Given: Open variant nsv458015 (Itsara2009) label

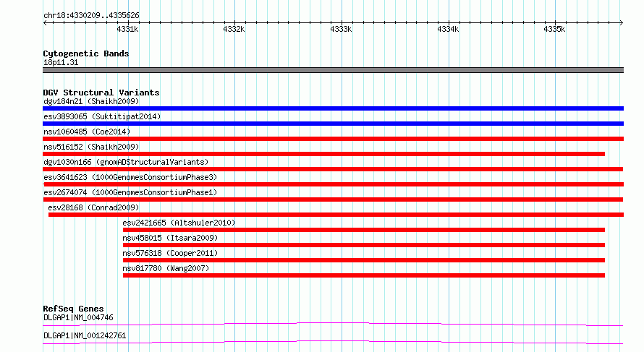Looking at the screenshot, I should [170, 238].
